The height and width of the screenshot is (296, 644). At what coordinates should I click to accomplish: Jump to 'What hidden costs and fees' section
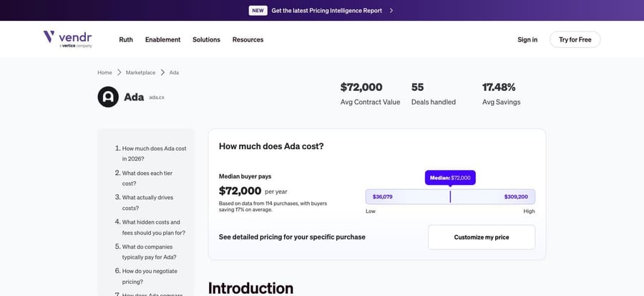click(153, 227)
